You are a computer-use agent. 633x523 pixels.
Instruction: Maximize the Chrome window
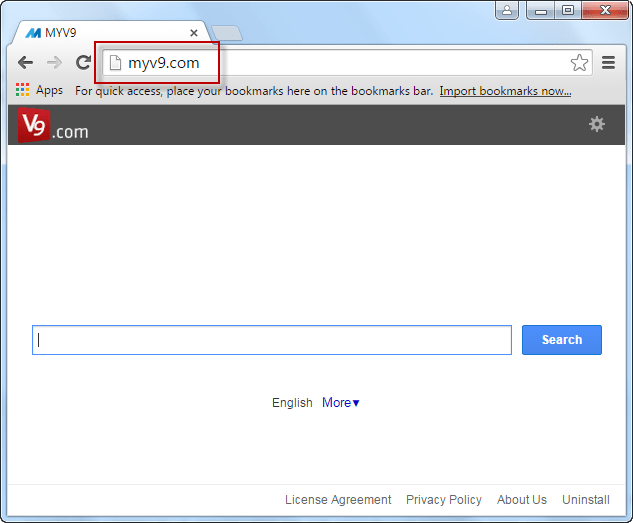pyautogui.click(x=568, y=10)
